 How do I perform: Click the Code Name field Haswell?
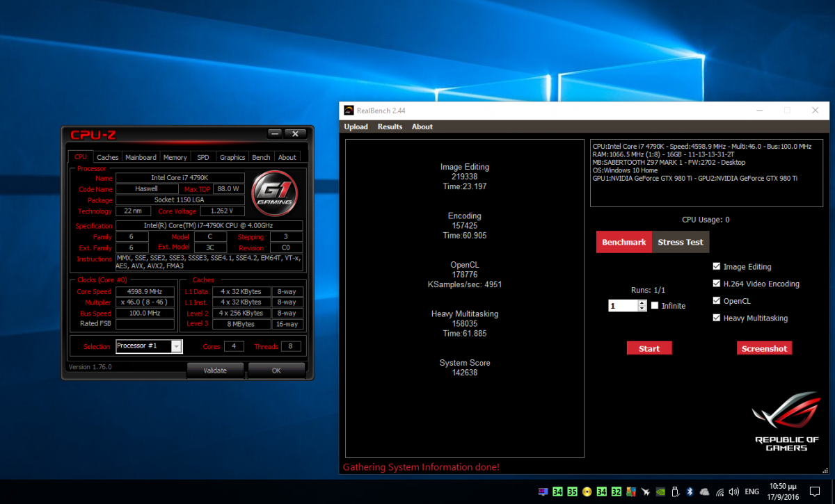[x=146, y=188]
